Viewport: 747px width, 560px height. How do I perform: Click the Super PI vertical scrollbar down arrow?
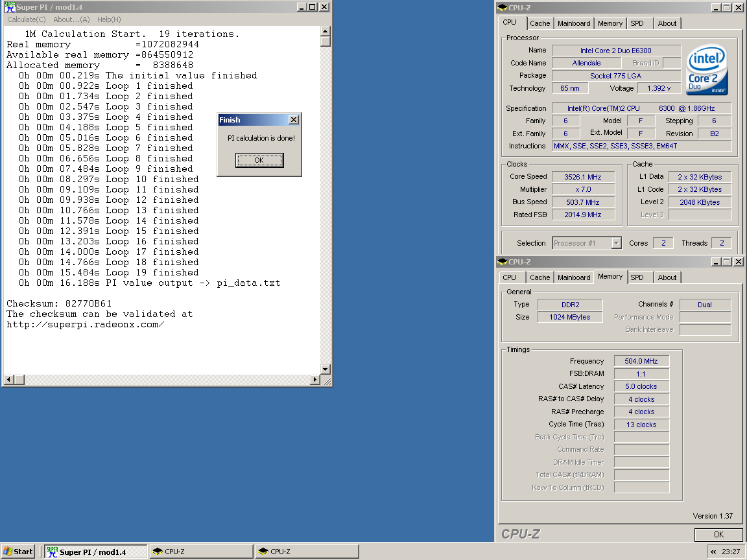pos(326,369)
